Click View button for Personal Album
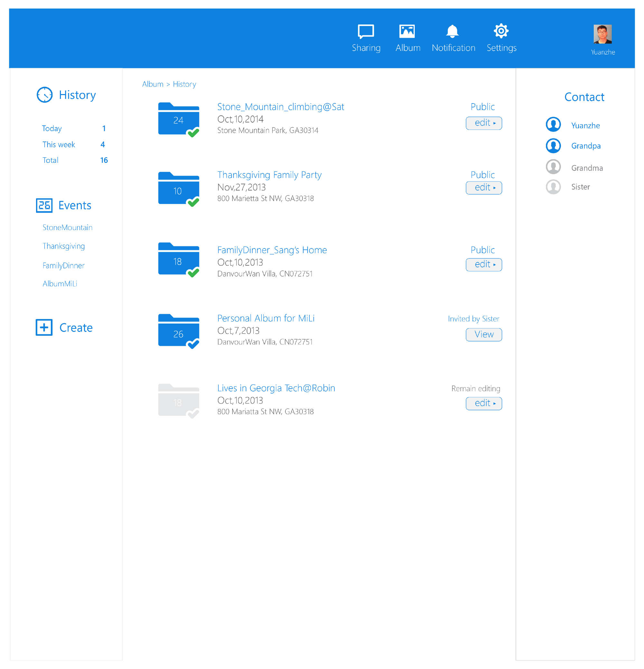 (484, 334)
